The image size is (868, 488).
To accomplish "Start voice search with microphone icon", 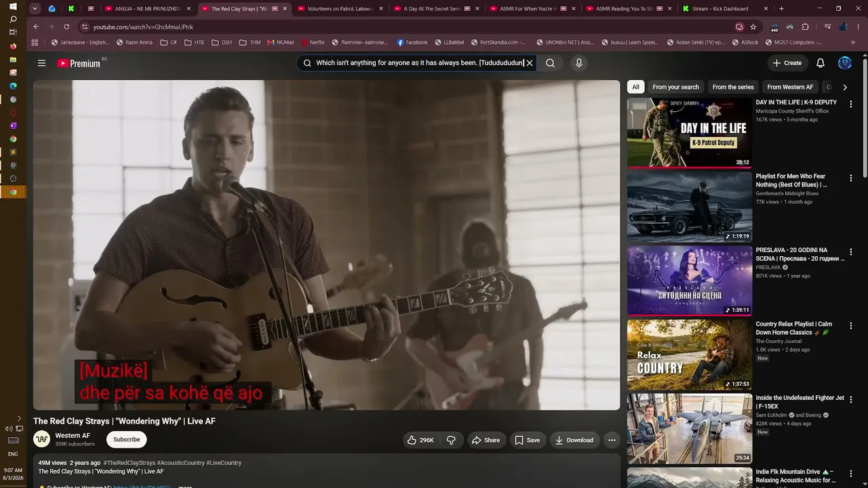I will (578, 63).
